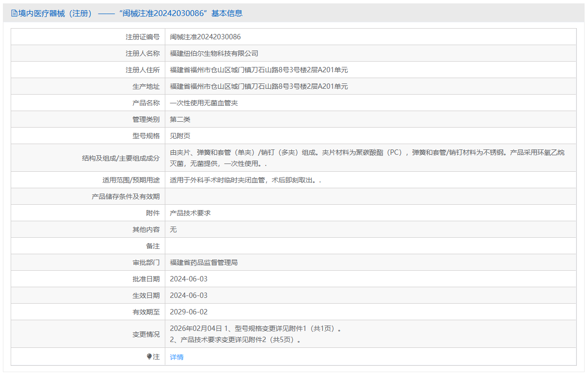Click the 变更情况 label

point(146,334)
